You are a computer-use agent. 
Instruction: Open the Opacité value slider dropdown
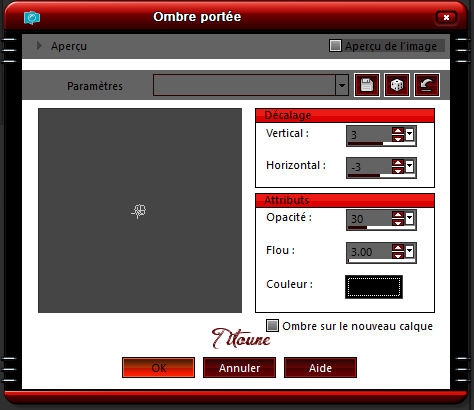click(409, 218)
